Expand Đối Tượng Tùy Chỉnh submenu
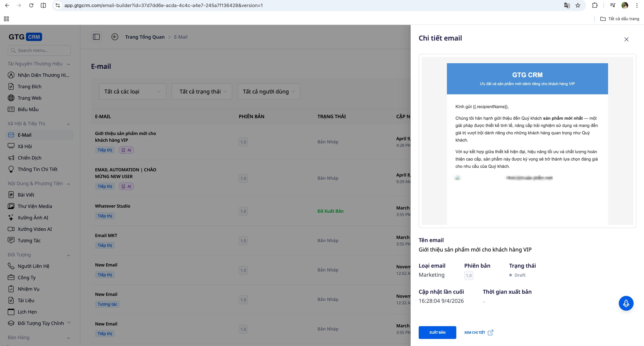Screen dimensions: 644x346 (69, 323)
